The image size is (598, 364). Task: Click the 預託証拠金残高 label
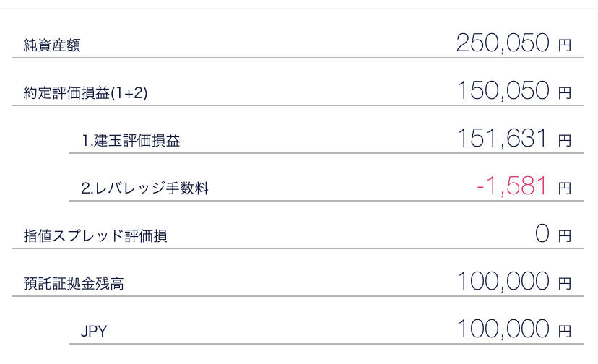[x=74, y=284]
